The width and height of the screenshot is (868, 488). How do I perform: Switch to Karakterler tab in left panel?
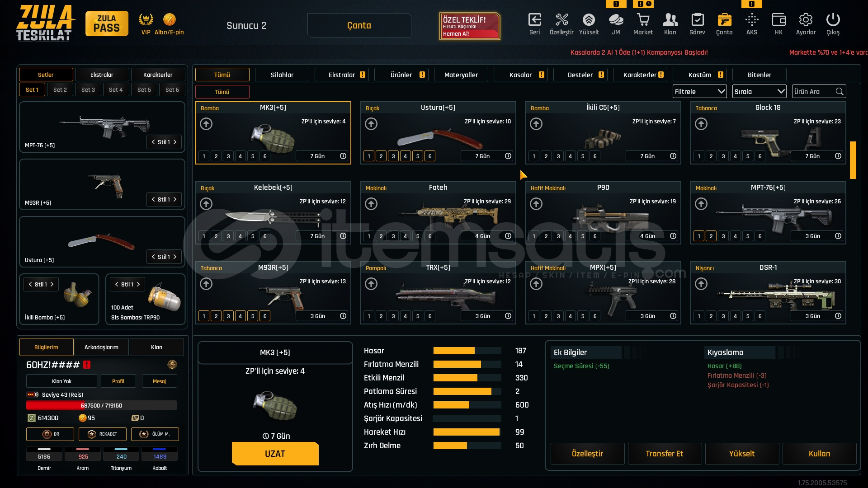click(158, 75)
